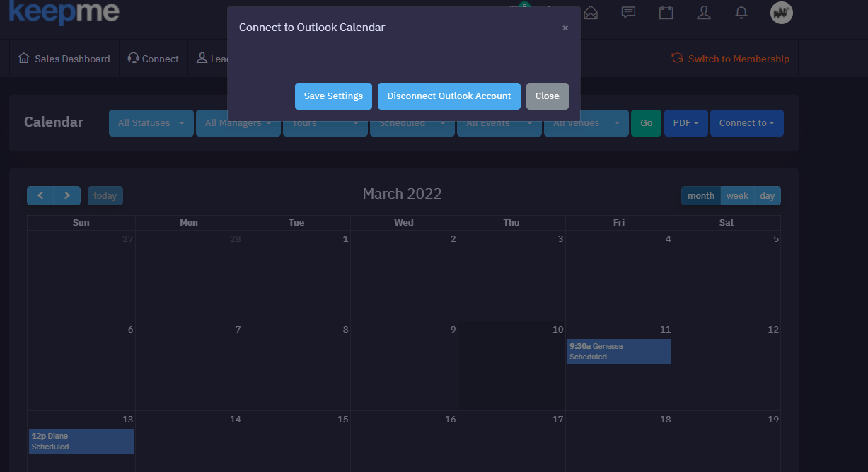Open the All Statuses dropdown

pyautogui.click(x=151, y=122)
